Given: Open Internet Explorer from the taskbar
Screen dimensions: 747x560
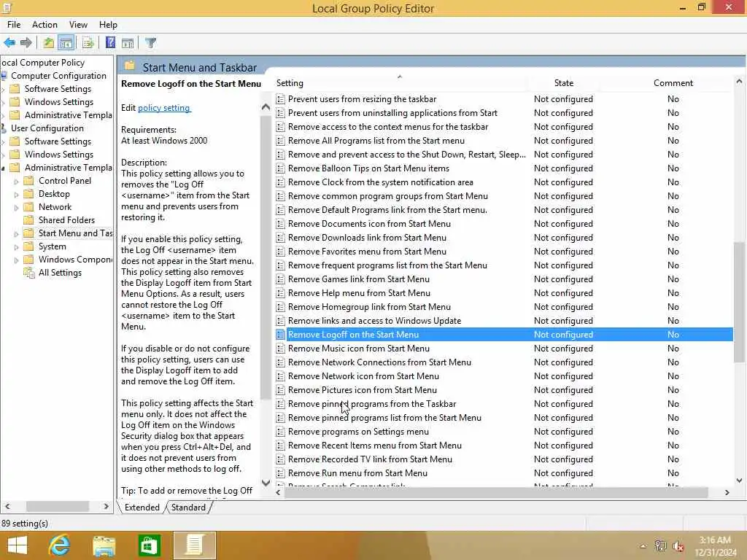Looking at the screenshot, I should (59, 545).
